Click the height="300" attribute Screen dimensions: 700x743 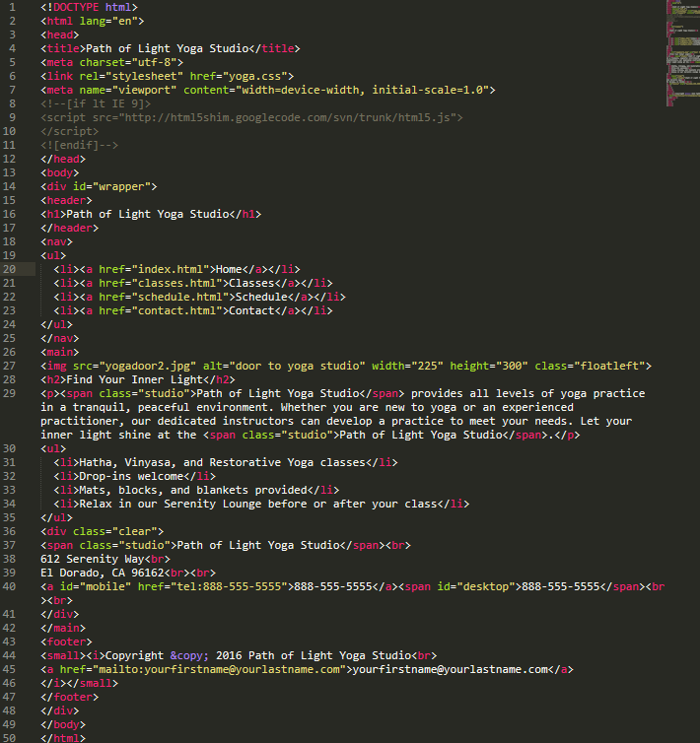pos(488,366)
